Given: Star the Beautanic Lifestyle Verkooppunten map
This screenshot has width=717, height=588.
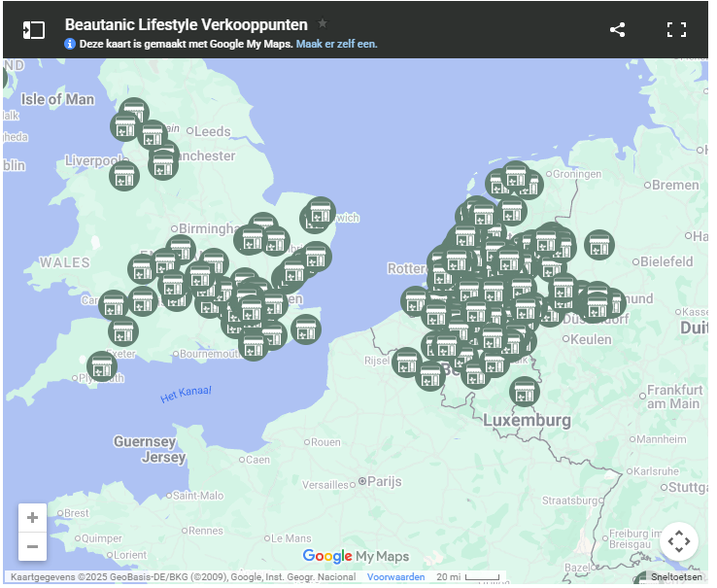Looking at the screenshot, I should [x=323, y=23].
